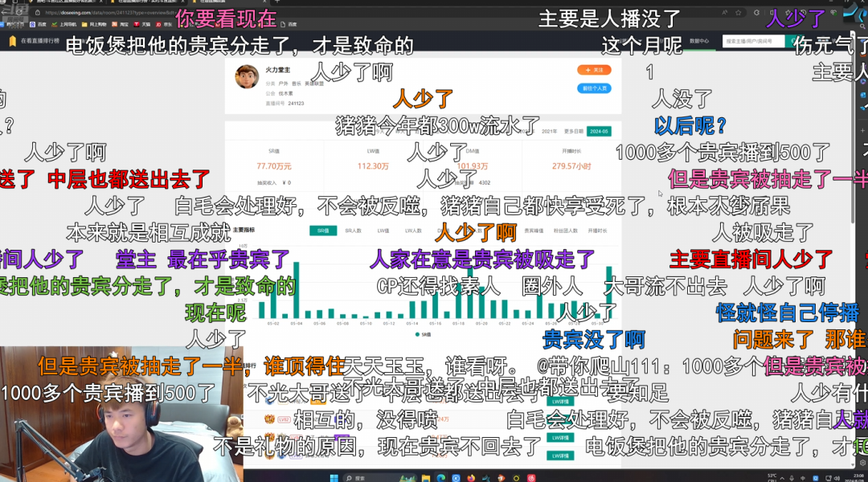The height and width of the screenshot is (482, 868).
Task: Click the settings gear icon at browser sidebar bottom
Action: pyautogui.click(x=862, y=464)
